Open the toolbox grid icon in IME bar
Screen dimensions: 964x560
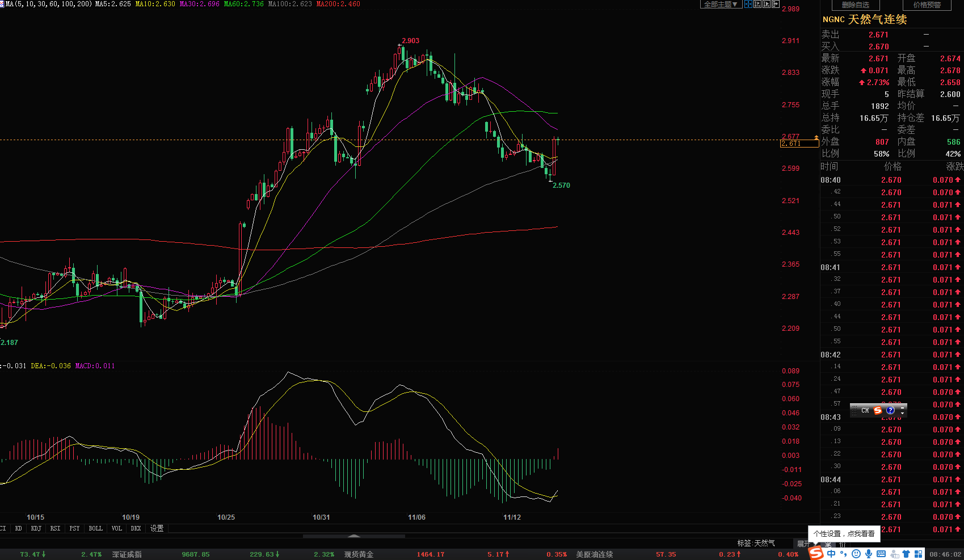click(x=918, y=554)
